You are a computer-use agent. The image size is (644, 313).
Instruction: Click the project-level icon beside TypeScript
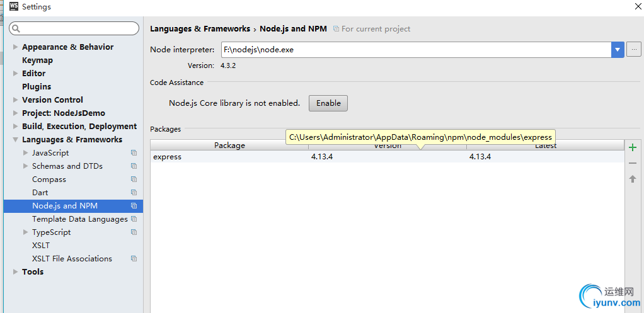point(134,232)
